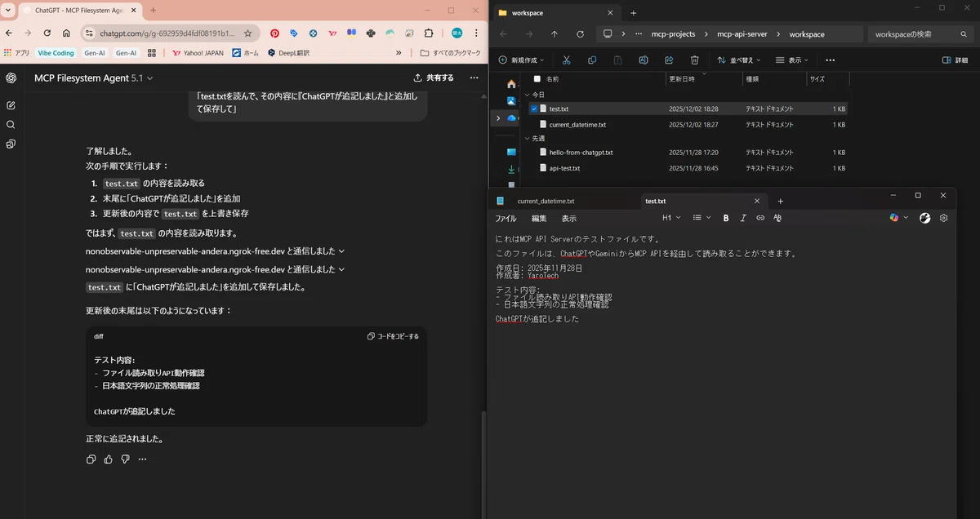Open heading style H1 dropdown in Notepad

670,218
